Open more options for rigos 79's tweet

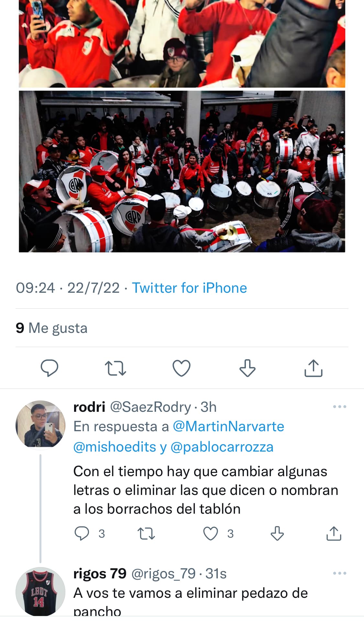click(340, 573)
